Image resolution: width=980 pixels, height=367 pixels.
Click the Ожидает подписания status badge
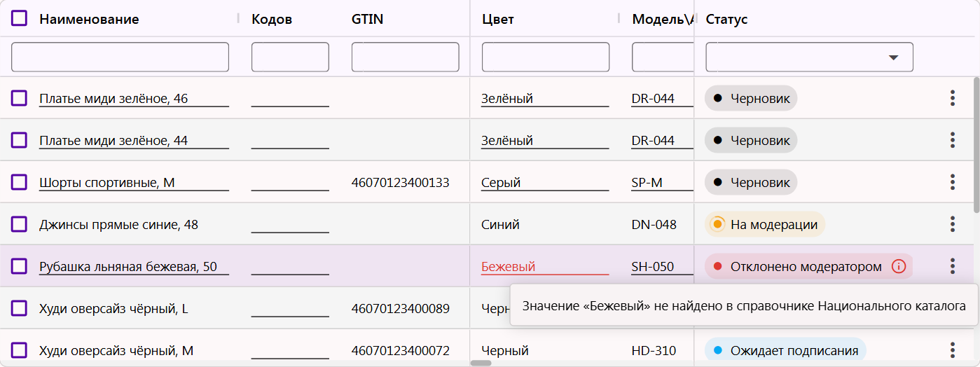click(x=785, y=350)
